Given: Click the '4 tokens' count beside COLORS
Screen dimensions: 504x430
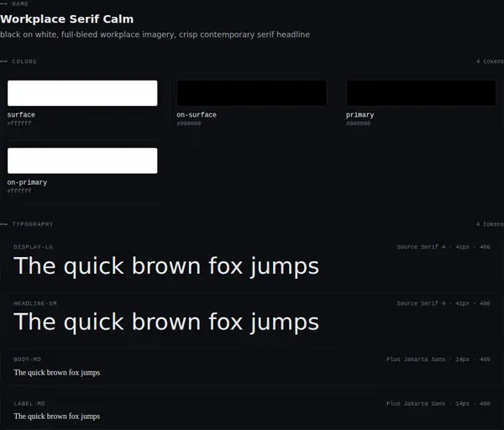Looking at the screenshot, I should [490, 61].
